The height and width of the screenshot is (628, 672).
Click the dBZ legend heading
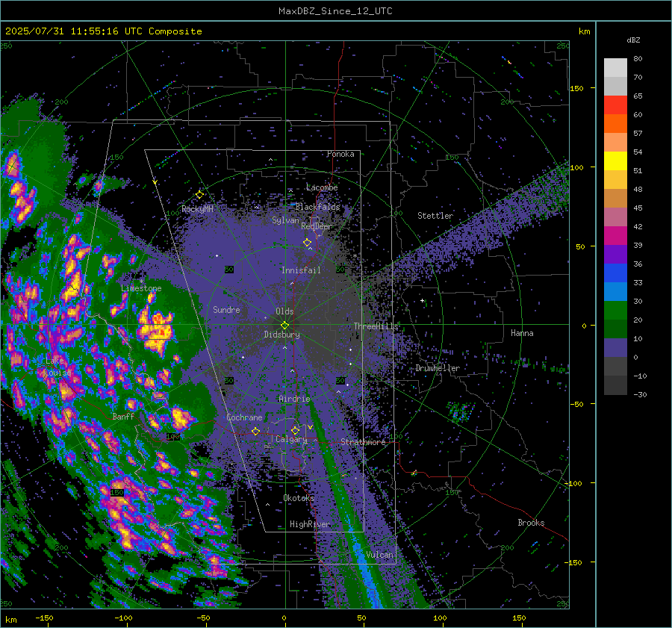click(633, 40)
